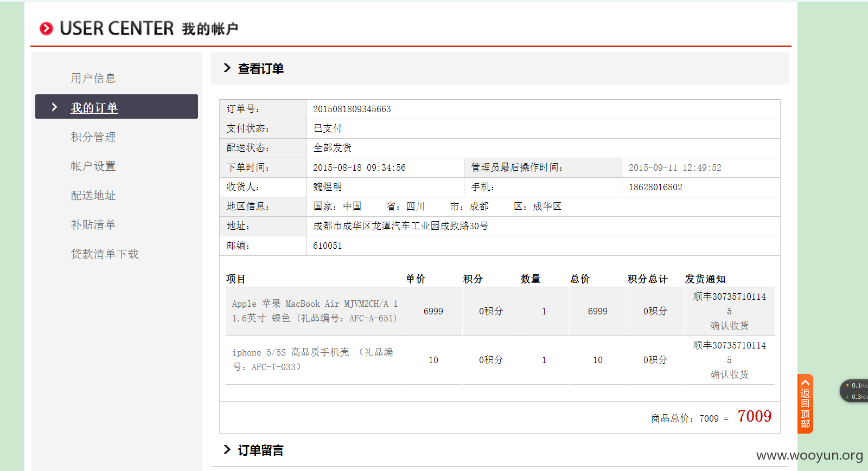Click the 项目 column header
Image resolution: width=868 pixels, height=471 pixels.
pyautogui.click(x=235, y=279)
